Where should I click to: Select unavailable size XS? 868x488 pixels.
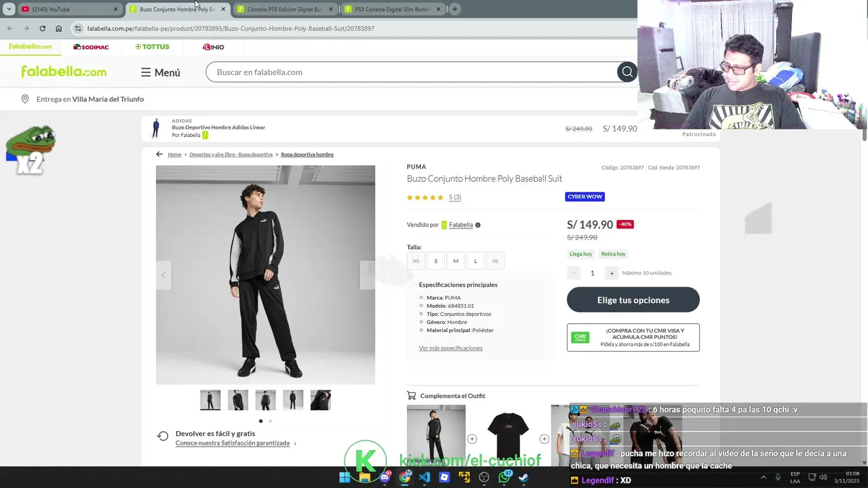click(416, 261)
